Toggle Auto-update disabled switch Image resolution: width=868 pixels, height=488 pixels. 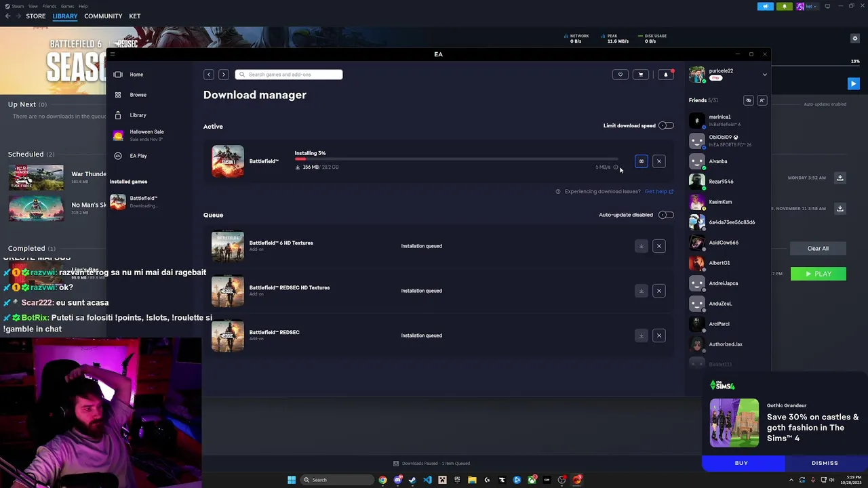[x=667, y=215]
